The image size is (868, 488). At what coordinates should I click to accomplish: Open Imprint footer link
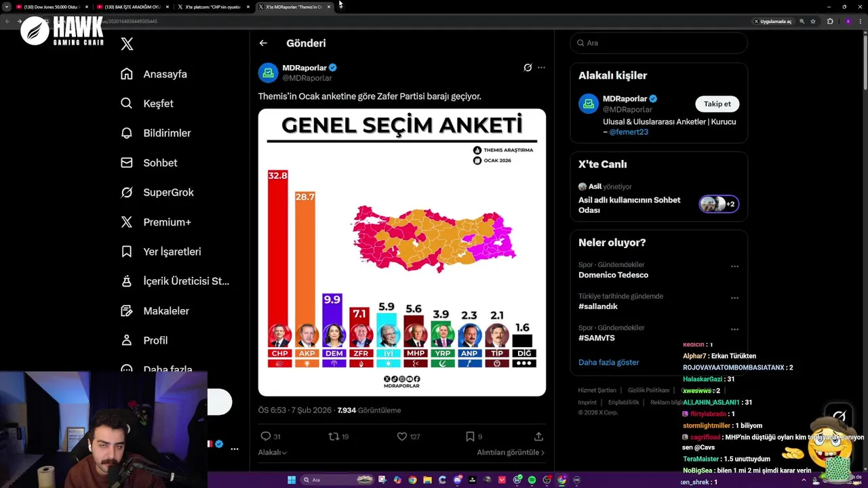click(587, 402)
